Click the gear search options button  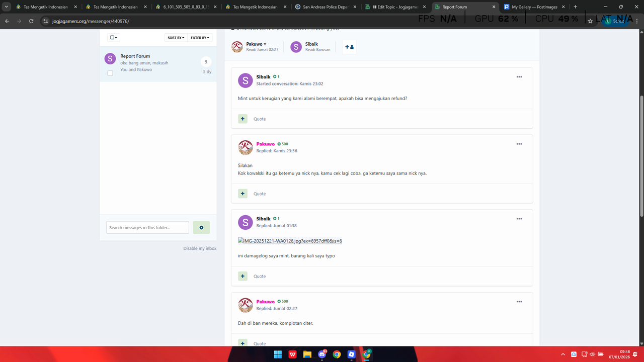201,227
